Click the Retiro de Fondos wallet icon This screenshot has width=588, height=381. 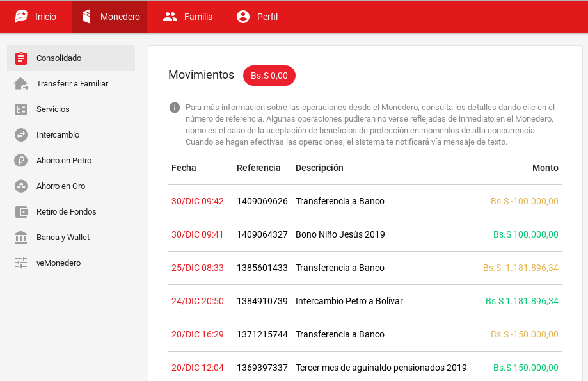tap(21, 212)
